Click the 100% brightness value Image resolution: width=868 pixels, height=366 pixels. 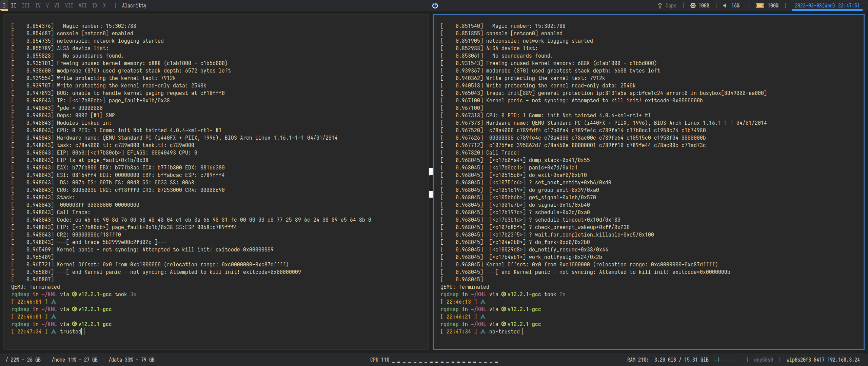704,5
